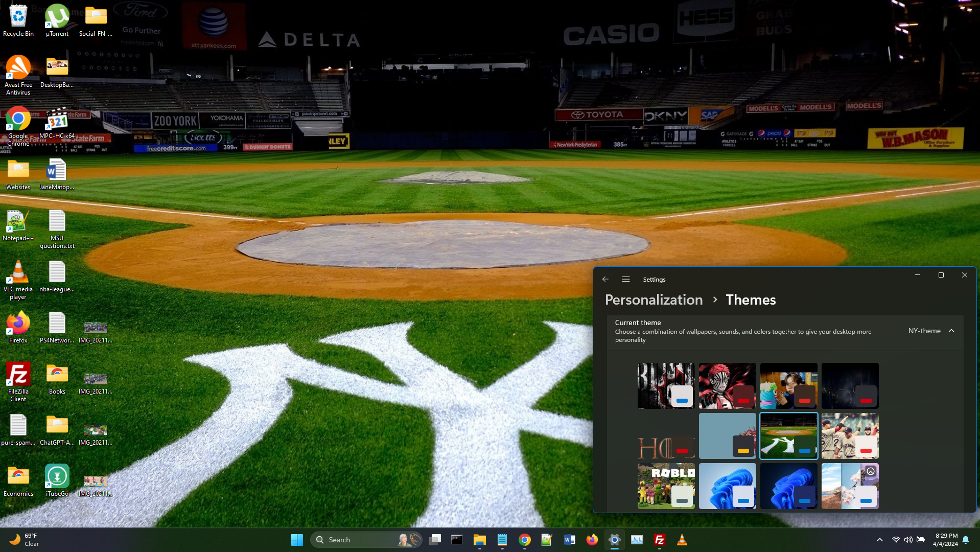The image size is (980, 552).
Task: Select the Websites folder icon
Action: (18, 174)
